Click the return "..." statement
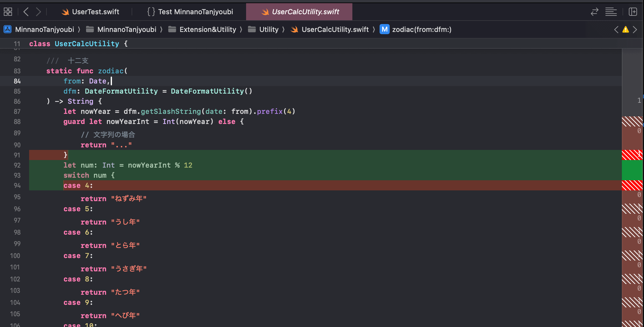The height and width of the screenshot is (327, 644). (106, 145)
